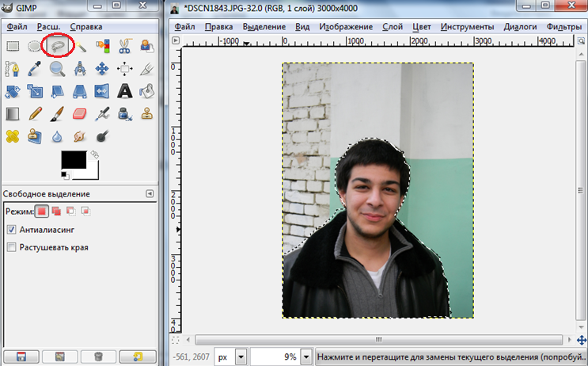Screen dimensions: 588x366
Task: Set selection mode to subtract from selection
Action: point(71,212)
